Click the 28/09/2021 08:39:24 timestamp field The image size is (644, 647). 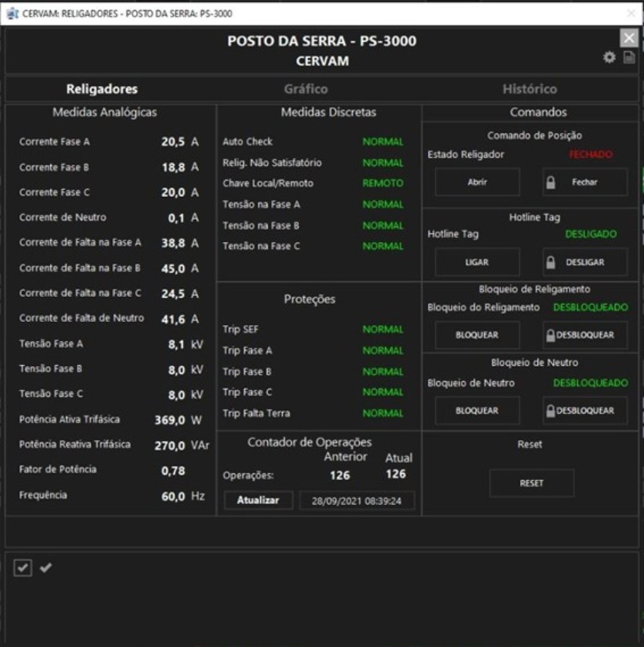[x=357, y=501]
